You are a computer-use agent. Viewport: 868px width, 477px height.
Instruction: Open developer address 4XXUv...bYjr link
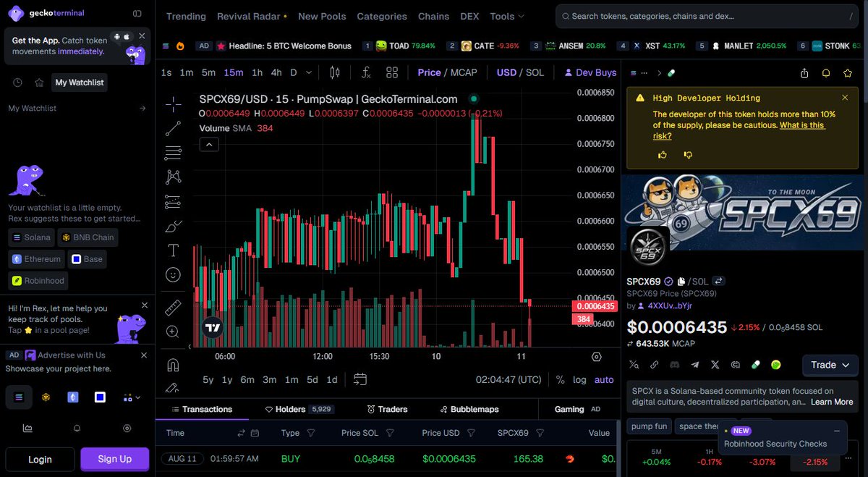(670, 306)
